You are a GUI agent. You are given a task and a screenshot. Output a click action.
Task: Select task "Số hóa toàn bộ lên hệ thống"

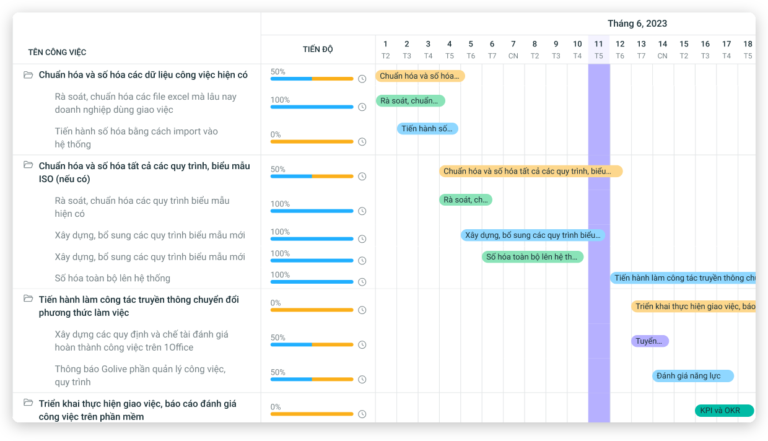pos(112,278)
